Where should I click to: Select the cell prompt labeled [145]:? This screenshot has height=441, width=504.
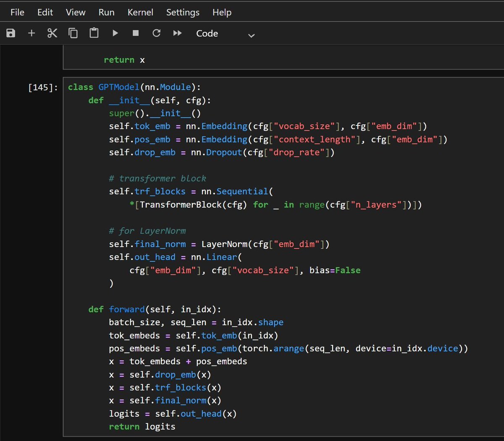click(43, 88)
